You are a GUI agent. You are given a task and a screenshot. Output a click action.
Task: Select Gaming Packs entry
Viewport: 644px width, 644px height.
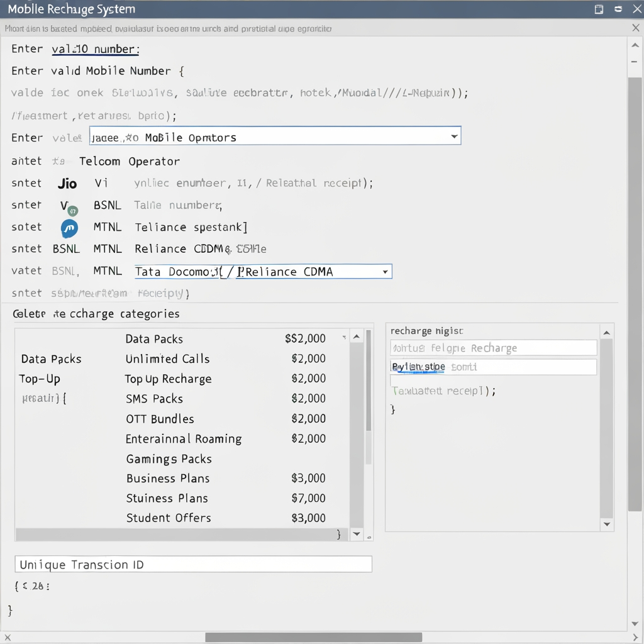169,458
